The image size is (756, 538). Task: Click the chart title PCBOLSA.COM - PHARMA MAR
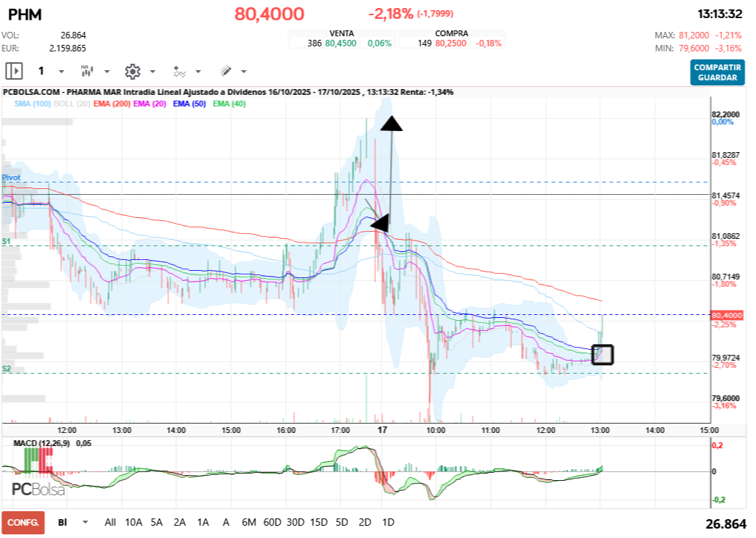[x=62, y=92]
